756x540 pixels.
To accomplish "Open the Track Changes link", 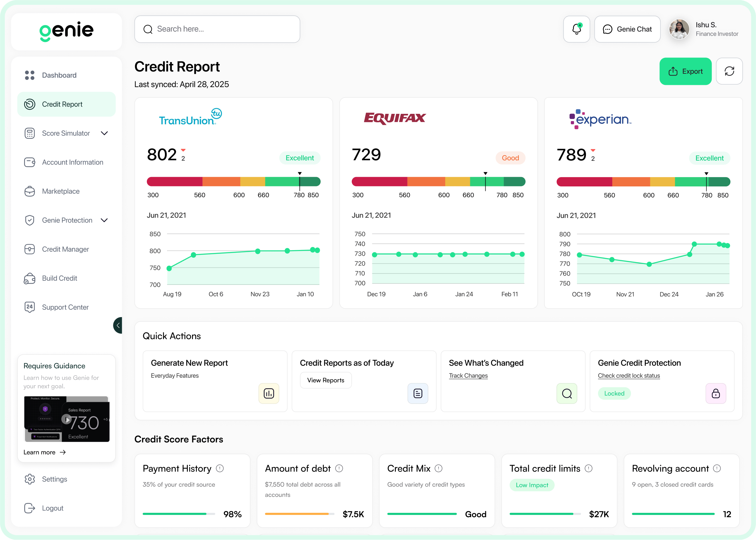I will click(468, 375).
